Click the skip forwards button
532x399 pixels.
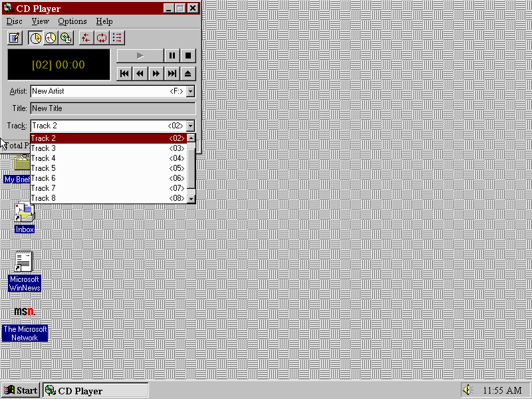click(156, 73)
